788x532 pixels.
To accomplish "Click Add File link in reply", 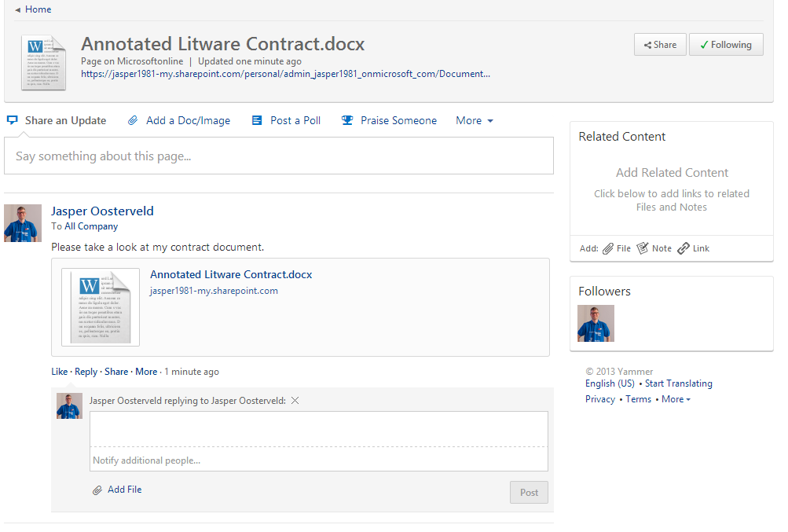I will point(125,490).
